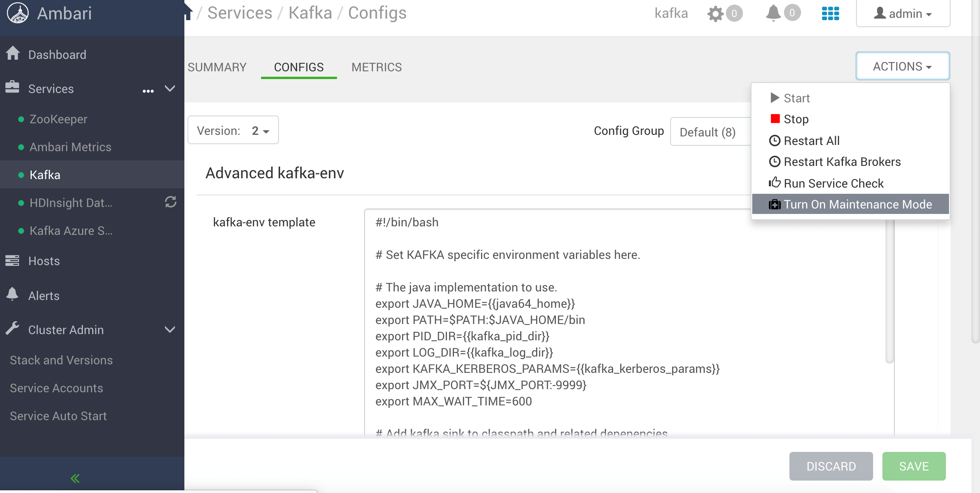980x493 pixels.
Task: Click HDInsight restart-required refresh icon
Action: coord(170,202)
